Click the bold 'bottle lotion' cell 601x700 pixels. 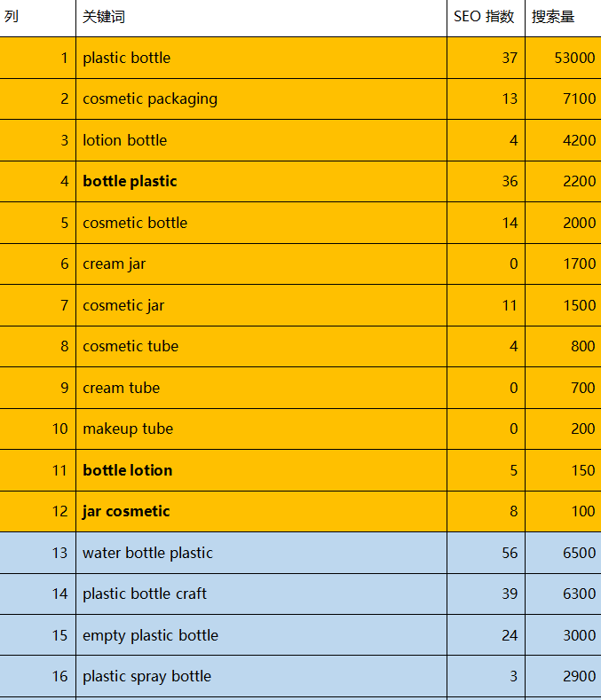tap(261, 470)
